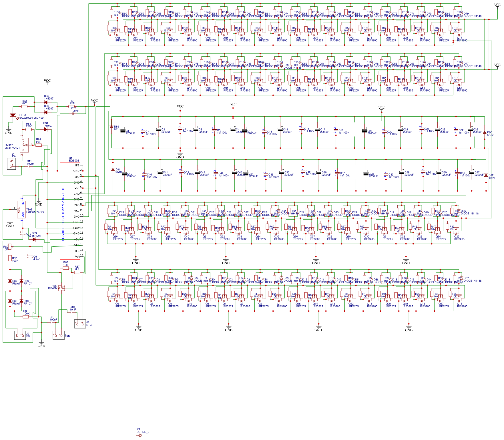Screen dimensions: 504x440
Task: Select the 15V input connector J4
Action: click(x=11, y=164)
